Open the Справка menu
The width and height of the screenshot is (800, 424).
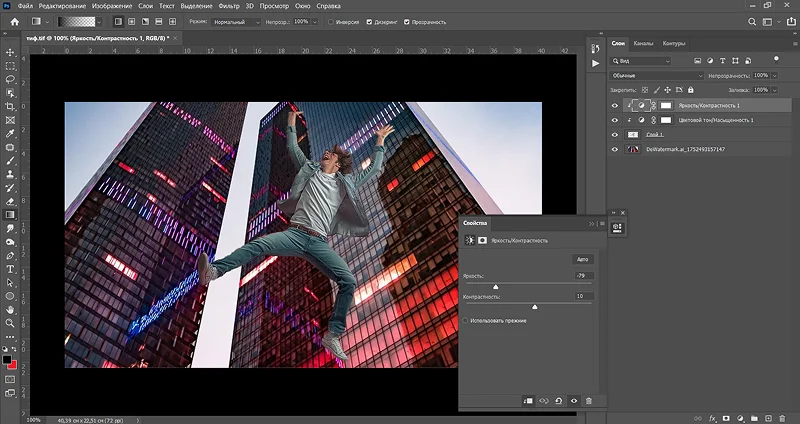click(329, 6)
